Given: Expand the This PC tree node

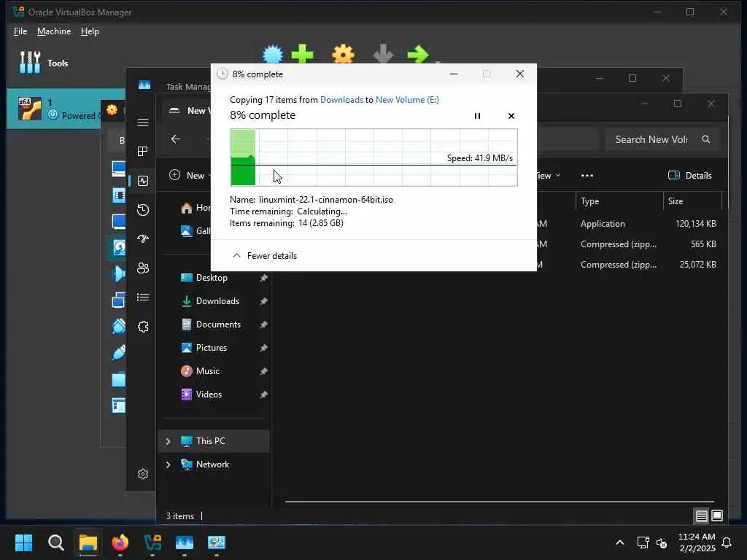Looking at the screenshot, I should (x=169, y=441).
